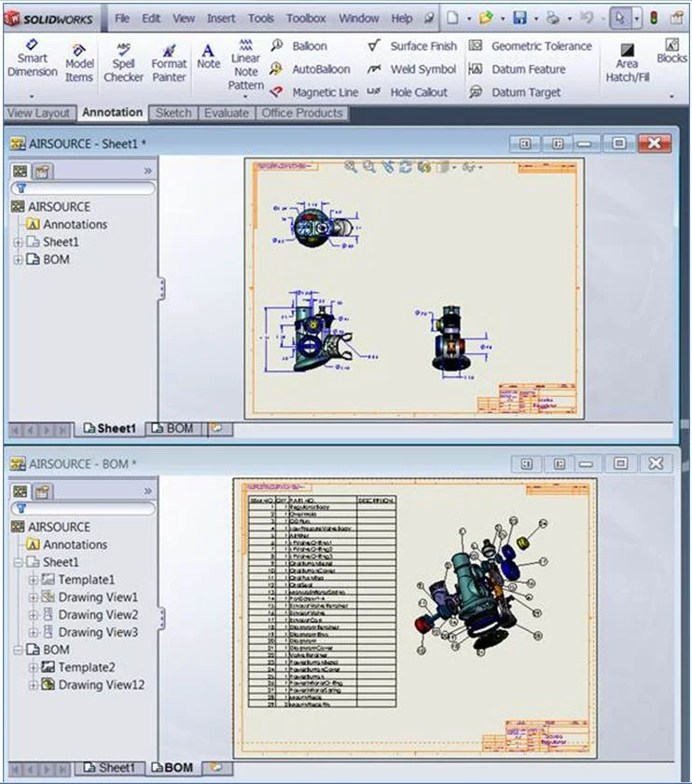Click the AutoBalloon tool
692x784 pixels.
click(x=310, y=69)
